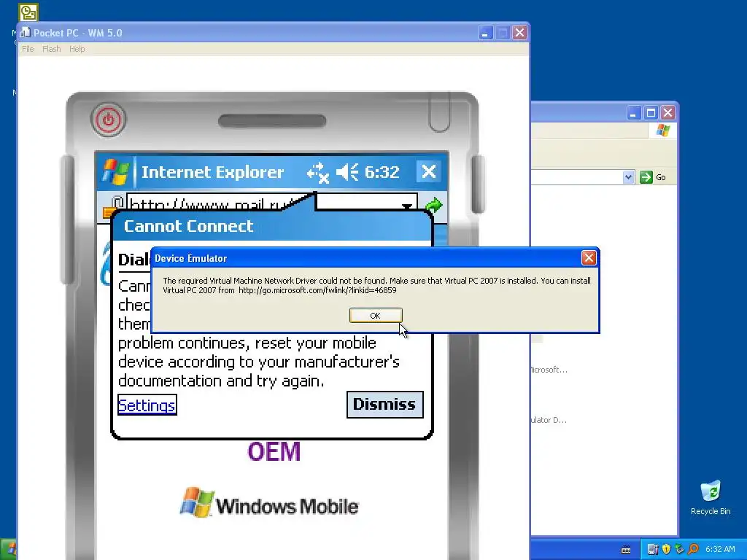747x560 pixels.
Task: Click the Cannot Connect notification title
Action: coord(188,226)
